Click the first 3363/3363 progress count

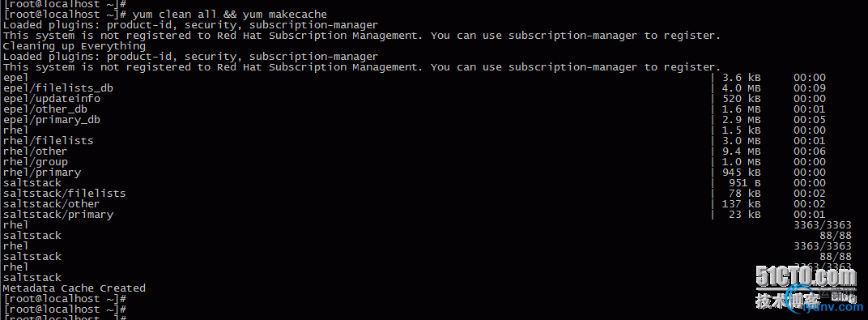tap(823, 224)
